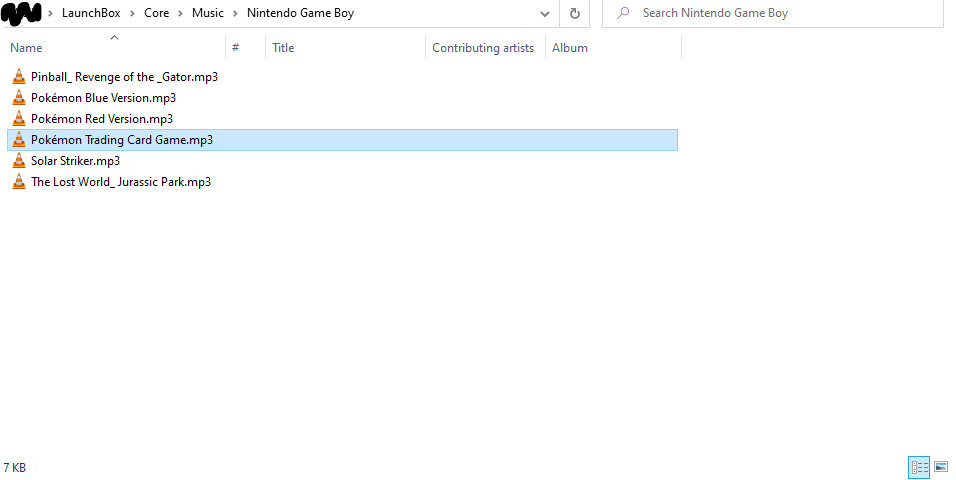This screenshot has height=480, width=956.
Task: Click VLC icon of Pokémon Trading Card Game.mp3
Action: point(19,140)
